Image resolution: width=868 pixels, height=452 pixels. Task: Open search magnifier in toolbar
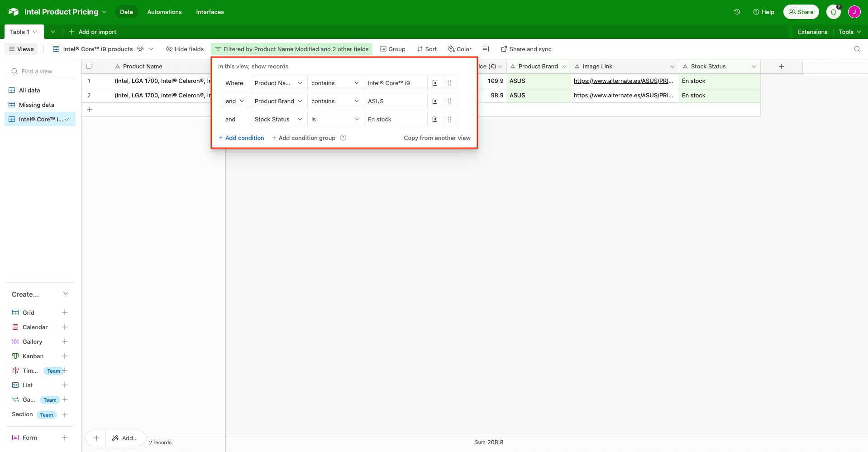pyautogui.click(x=857, y=49)
